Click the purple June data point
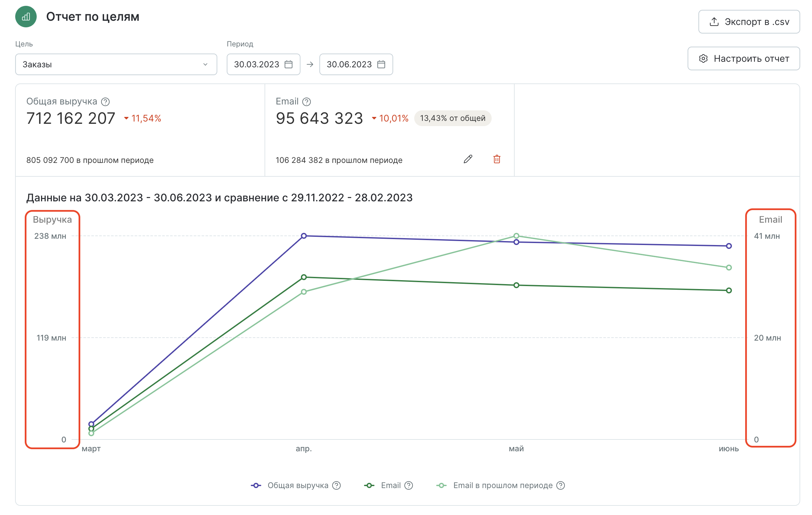The width and height of the screenshot is (812, 515). click(x=729, y=246)
